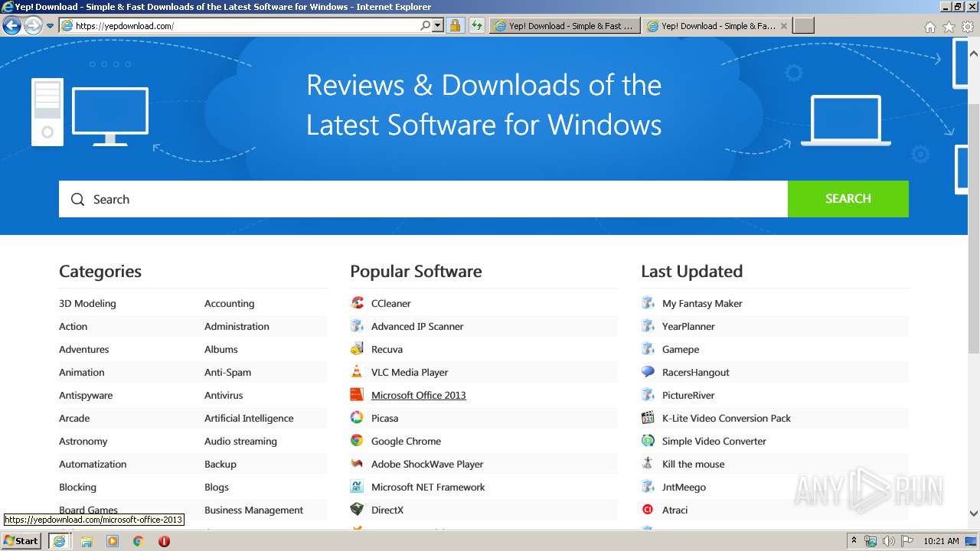This screenshot has width=980, height=551.
Task: Click the security lock icon in address bar
Action: (x=455, y=25)
